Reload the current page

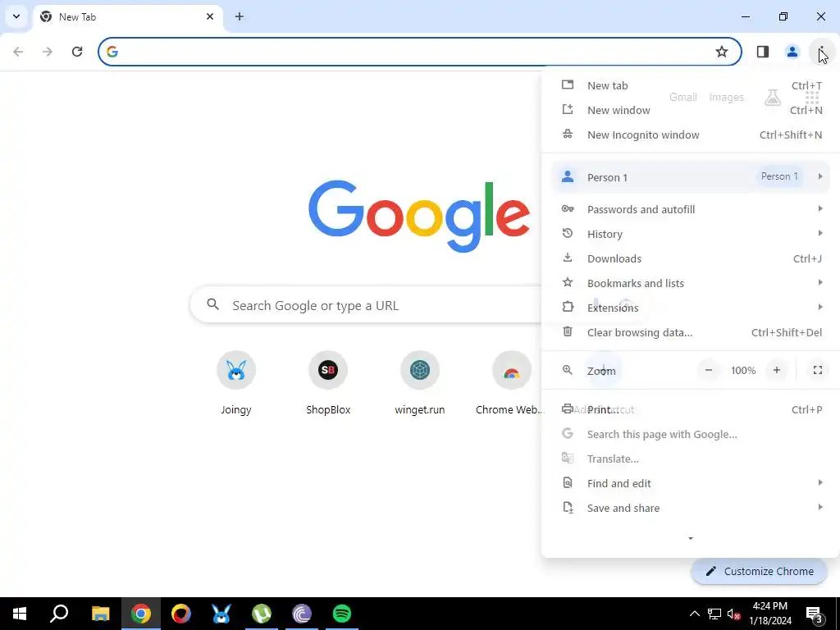tap(77, 52)
